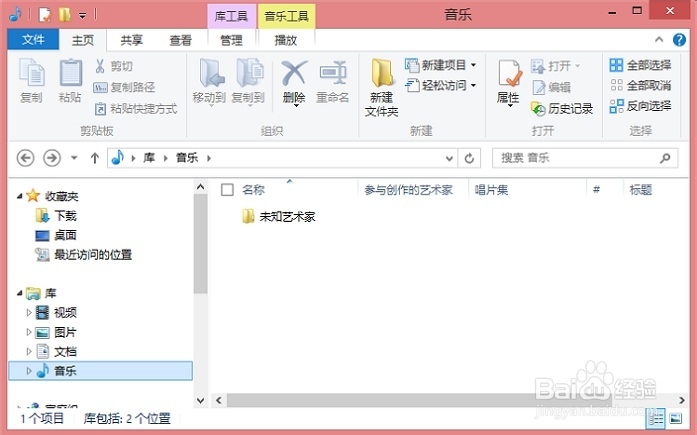The width and height of the screenshot is (697, 435).
Task: Go forward with the forward arrow
Action: pos(52,158)
